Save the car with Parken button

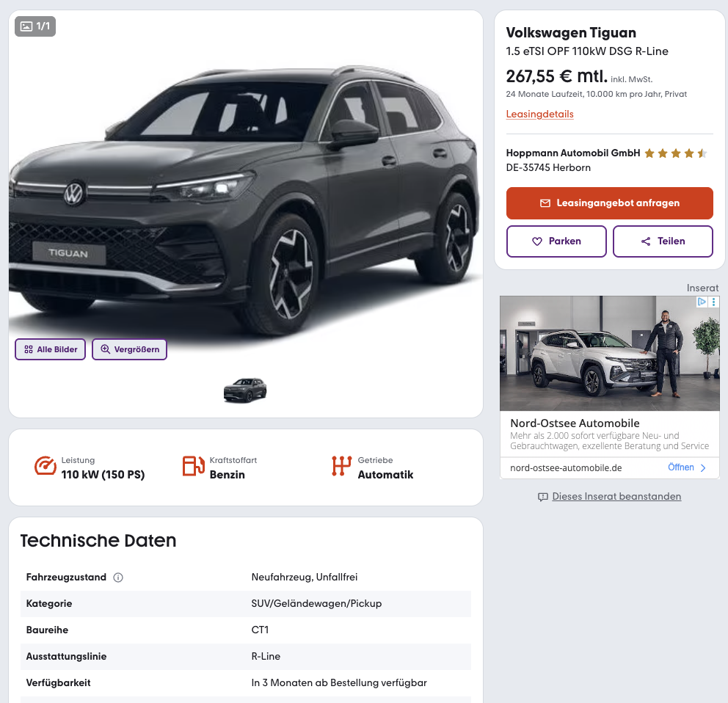[556, 241]
